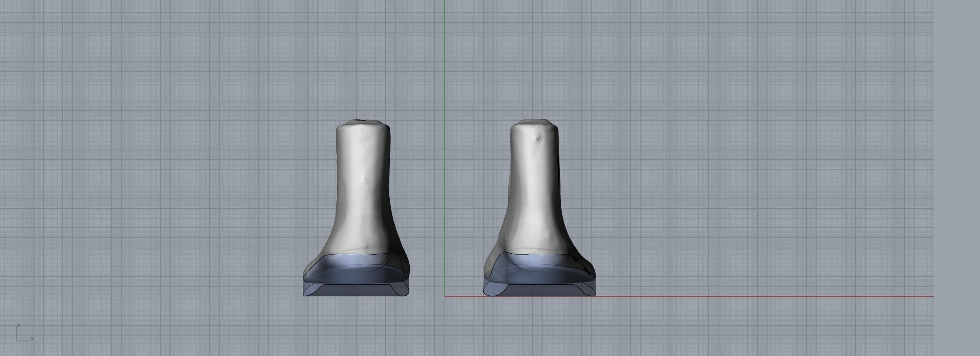Click the origin where green and red axes meet
The height and width of the screenshot is (356, 980).
(x=445, y=296)
